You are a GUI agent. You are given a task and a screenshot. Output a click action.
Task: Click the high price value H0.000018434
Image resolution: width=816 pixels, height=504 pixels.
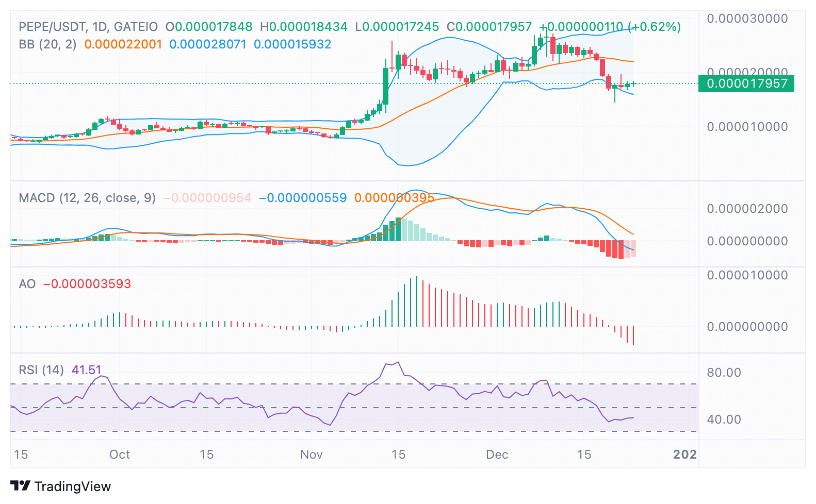304,27
